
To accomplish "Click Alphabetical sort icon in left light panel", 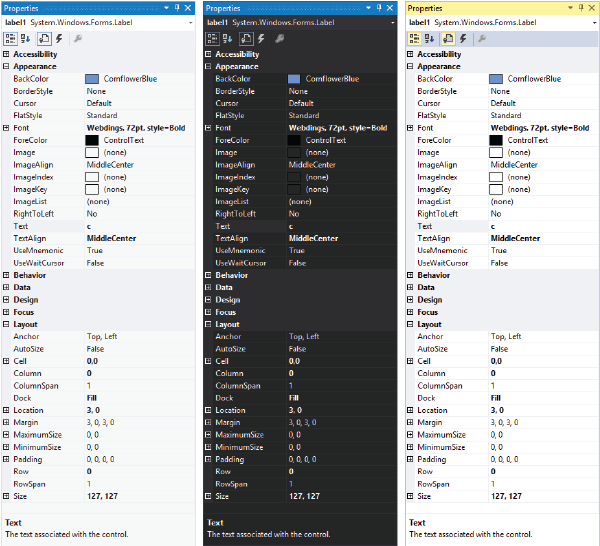I will [x=25, y=39].
